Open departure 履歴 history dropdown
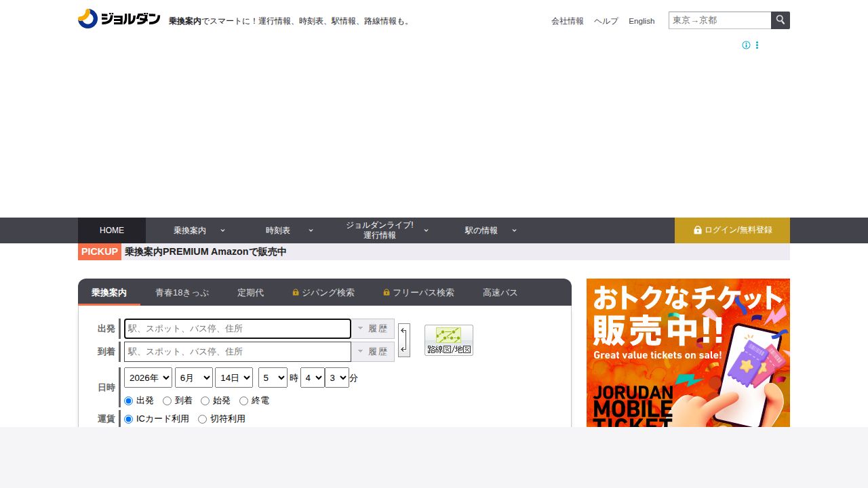Screen dimensions: 868x488 (373, 329)
